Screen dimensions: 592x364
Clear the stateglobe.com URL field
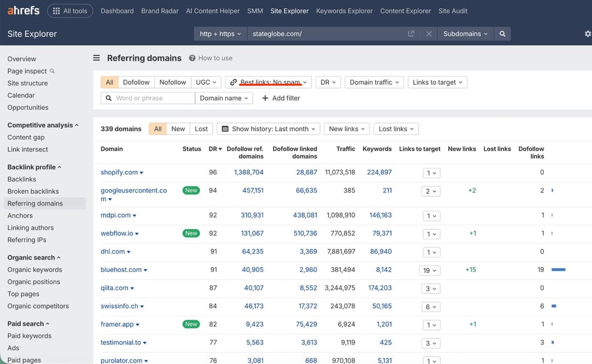429,33
